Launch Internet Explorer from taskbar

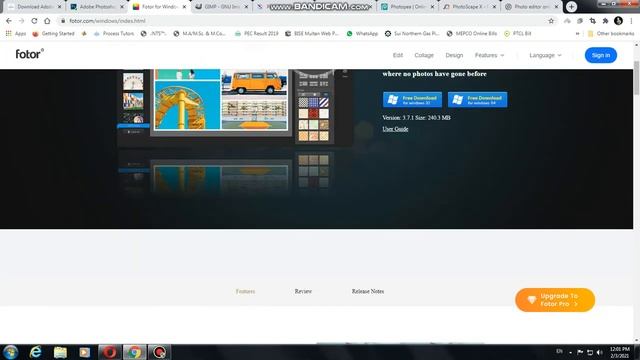[36, 352]
